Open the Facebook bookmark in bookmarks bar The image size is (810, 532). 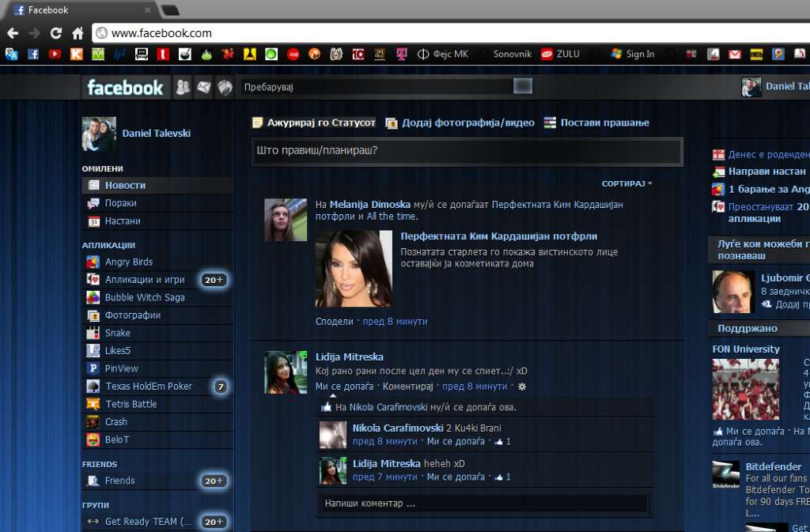[33, 55]
